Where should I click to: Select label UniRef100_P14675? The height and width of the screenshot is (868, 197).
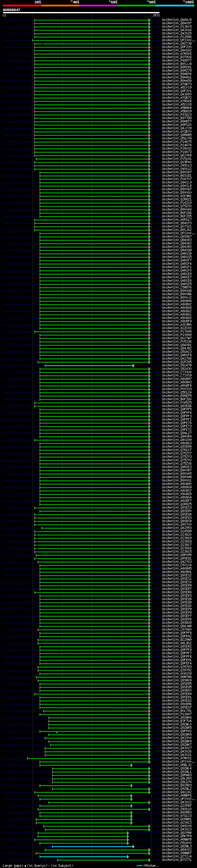(x=177, y=142)
